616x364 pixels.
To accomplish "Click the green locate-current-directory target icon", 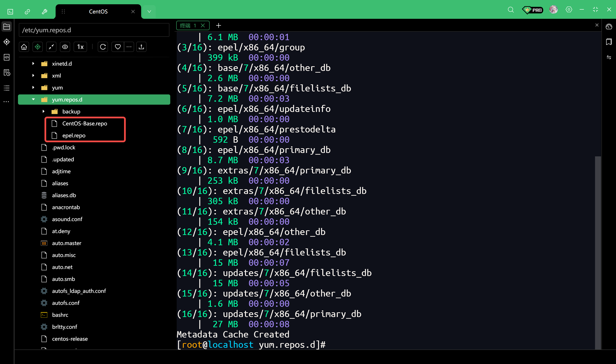I will click(38, 47).
